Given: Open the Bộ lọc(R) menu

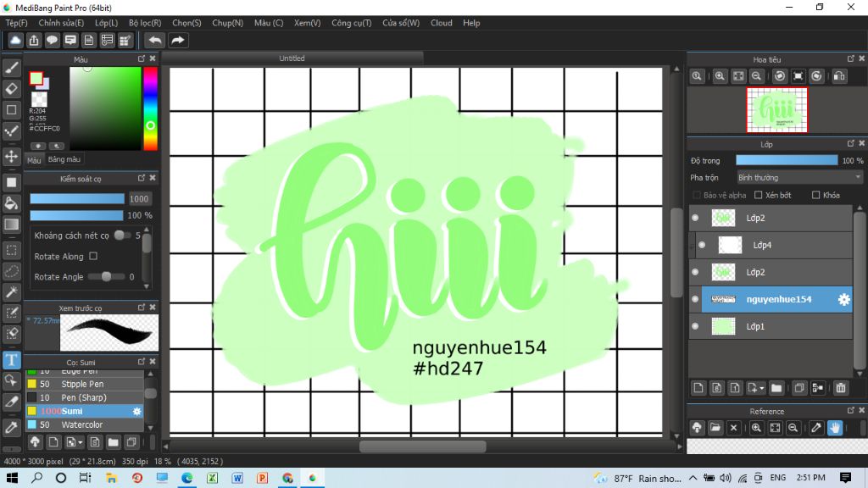Looking at the screenshot, I should click(145, 23).
